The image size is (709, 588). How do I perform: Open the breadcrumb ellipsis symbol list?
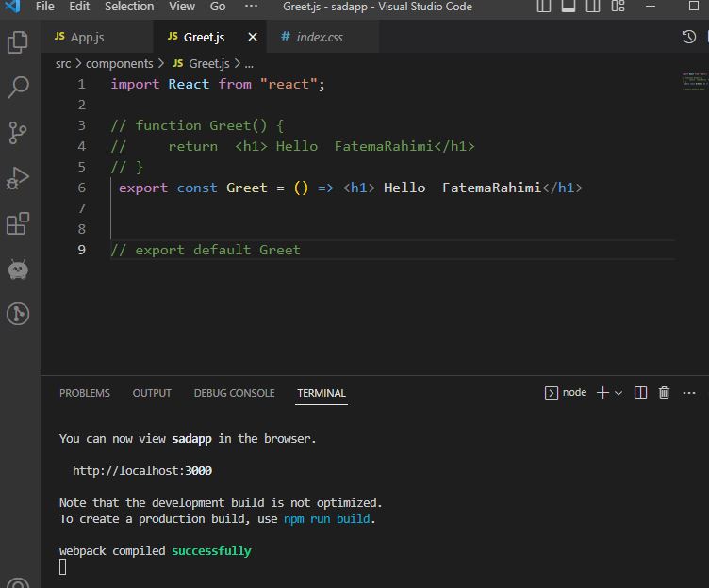249,64
